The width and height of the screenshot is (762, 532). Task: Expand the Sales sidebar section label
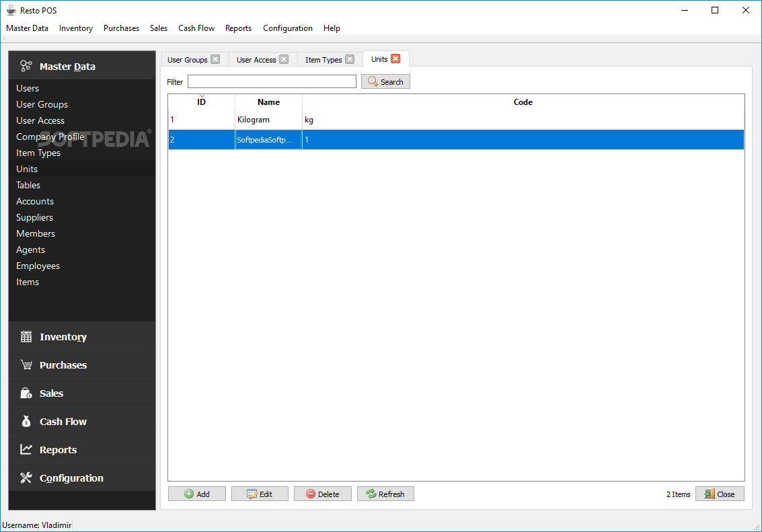point(52,393)
